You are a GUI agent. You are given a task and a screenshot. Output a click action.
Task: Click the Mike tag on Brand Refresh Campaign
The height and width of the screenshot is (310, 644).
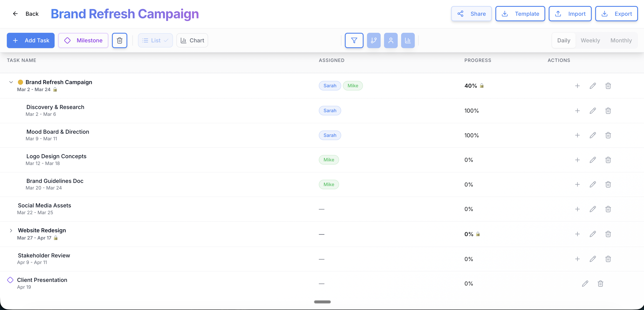[x=353, y=86]
